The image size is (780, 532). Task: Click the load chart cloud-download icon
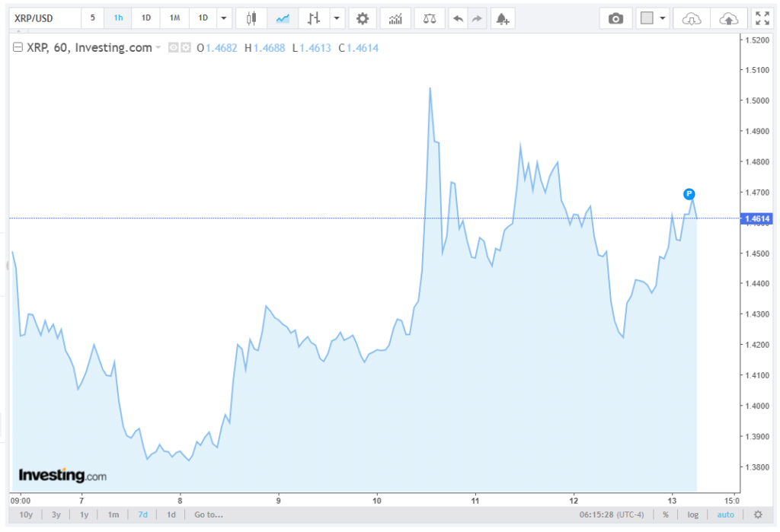(692, 18)
